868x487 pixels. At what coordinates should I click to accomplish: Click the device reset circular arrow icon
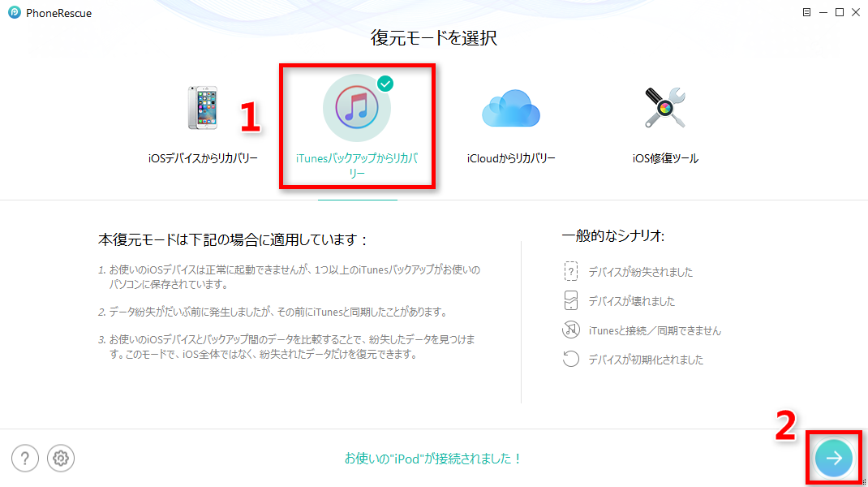(571, 359)
